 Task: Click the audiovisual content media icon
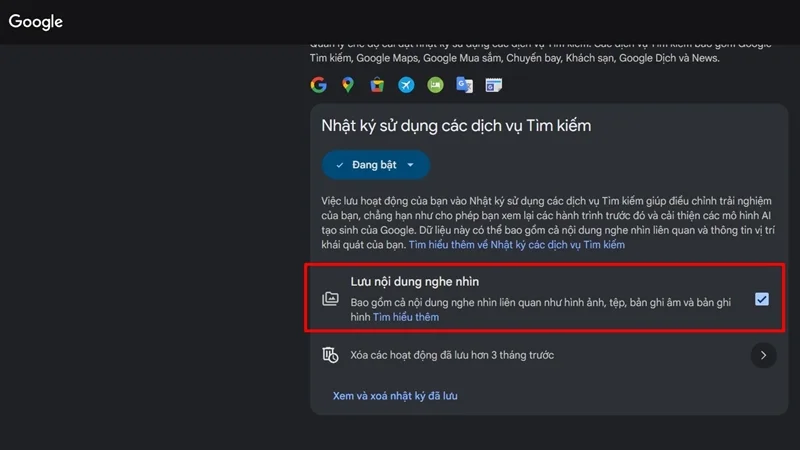[x=330, y=298]
